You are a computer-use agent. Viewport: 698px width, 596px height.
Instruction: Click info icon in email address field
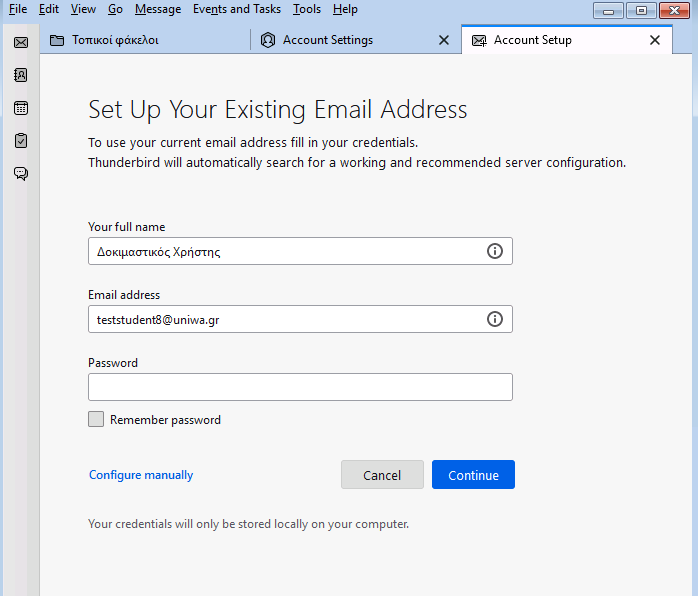click(x=495, y=319)
